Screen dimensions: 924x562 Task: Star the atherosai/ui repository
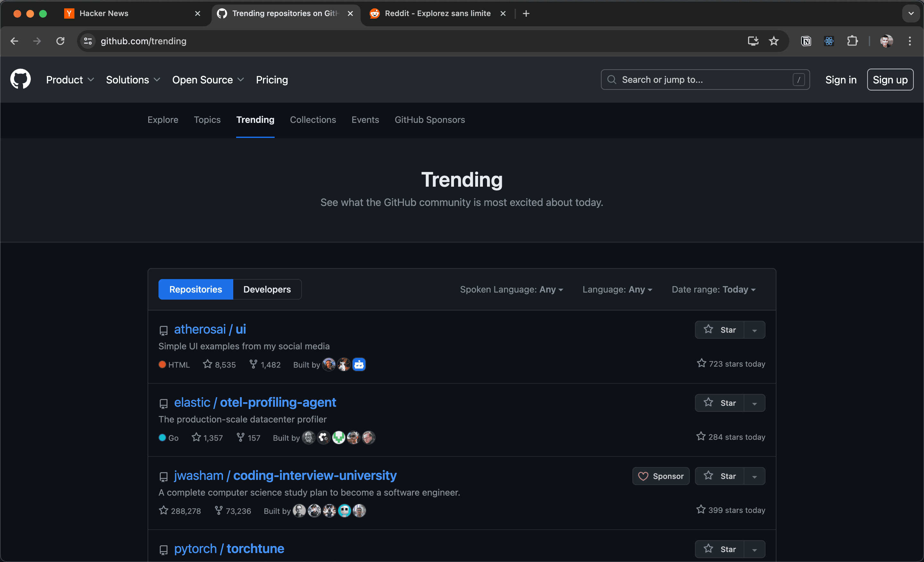720,330
